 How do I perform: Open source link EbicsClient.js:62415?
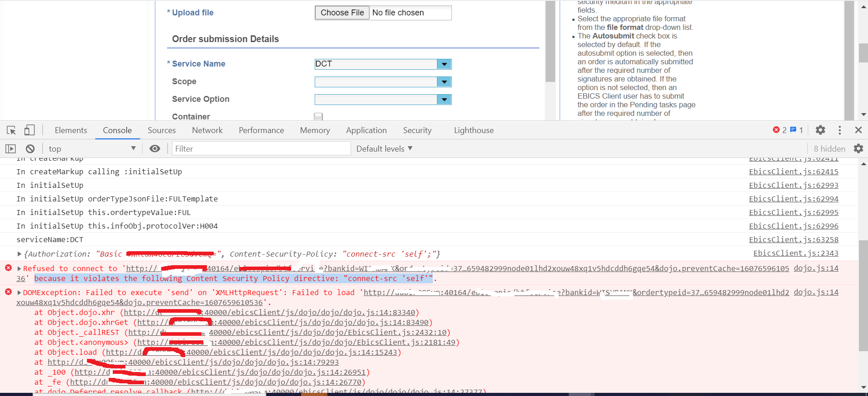click(793, 172)
